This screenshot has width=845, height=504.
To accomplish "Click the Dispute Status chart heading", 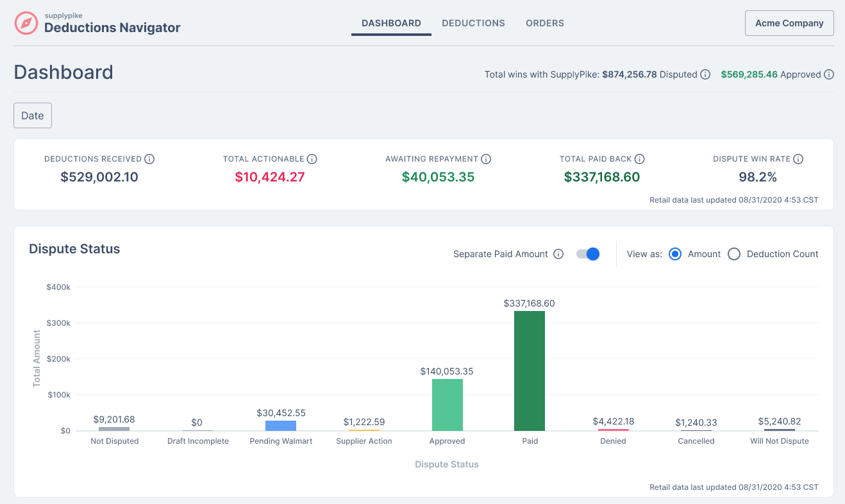I will 74,249.
